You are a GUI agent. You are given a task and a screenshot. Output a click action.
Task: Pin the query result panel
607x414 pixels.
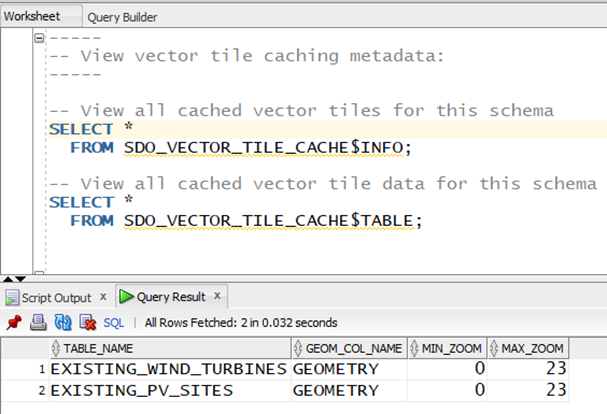tap(14, 322)
